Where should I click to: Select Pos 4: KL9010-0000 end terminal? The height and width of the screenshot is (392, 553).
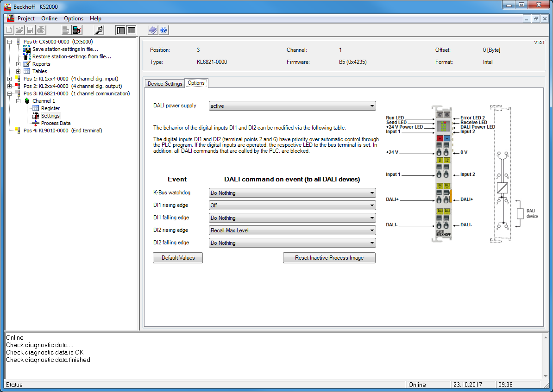[63, 131]
